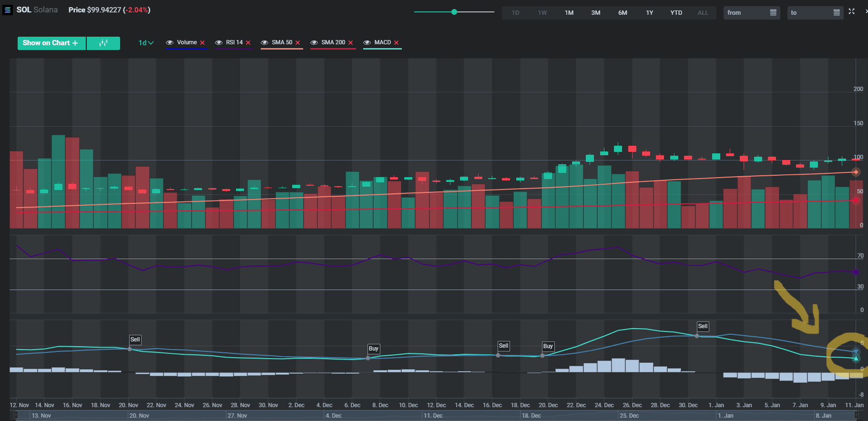
Task: Click the green zoom slider handle
Action: (x=454, y=12)
